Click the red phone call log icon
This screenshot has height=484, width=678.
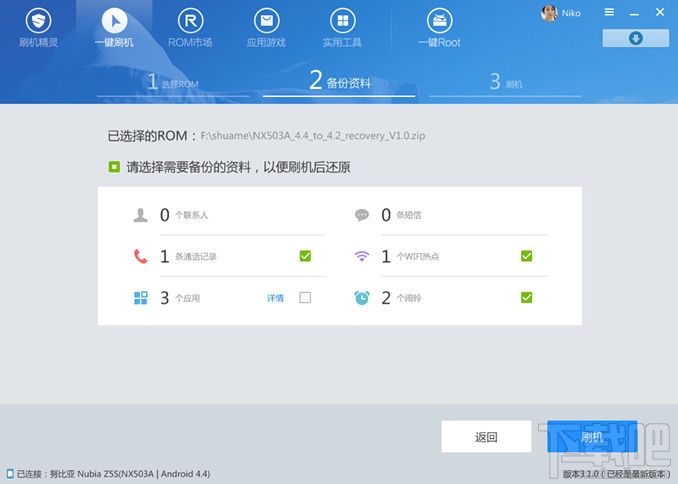(x=141, y=256)
